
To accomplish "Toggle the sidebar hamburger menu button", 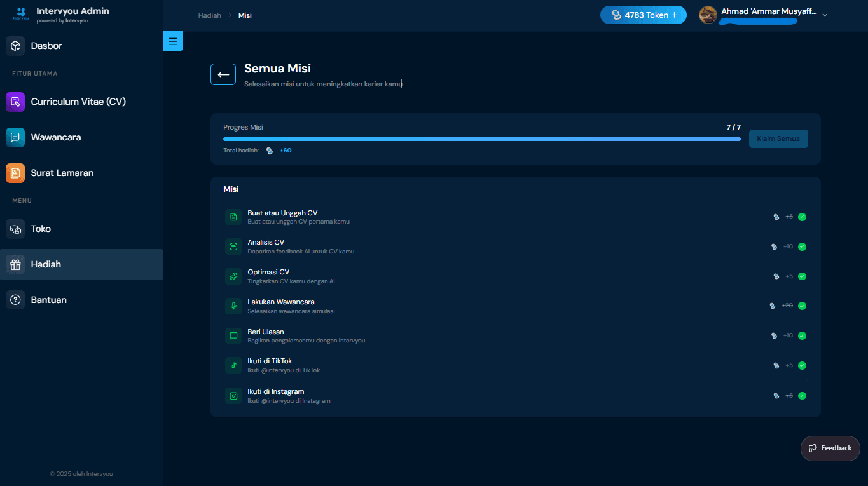I will (173, 41).
